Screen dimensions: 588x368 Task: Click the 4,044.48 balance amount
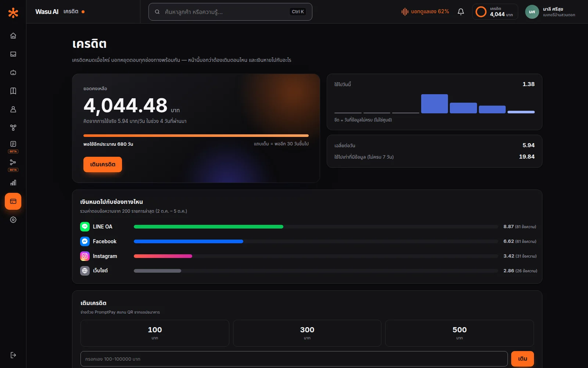[x=125, y=106]
